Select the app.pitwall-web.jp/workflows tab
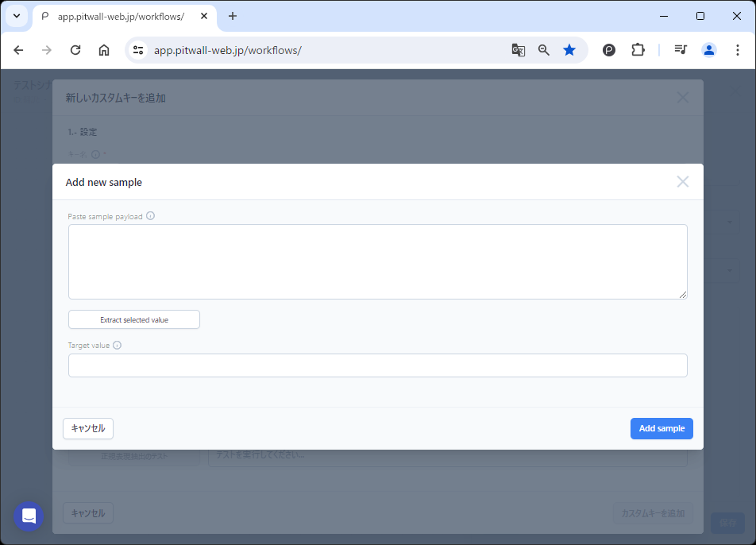 119,17
